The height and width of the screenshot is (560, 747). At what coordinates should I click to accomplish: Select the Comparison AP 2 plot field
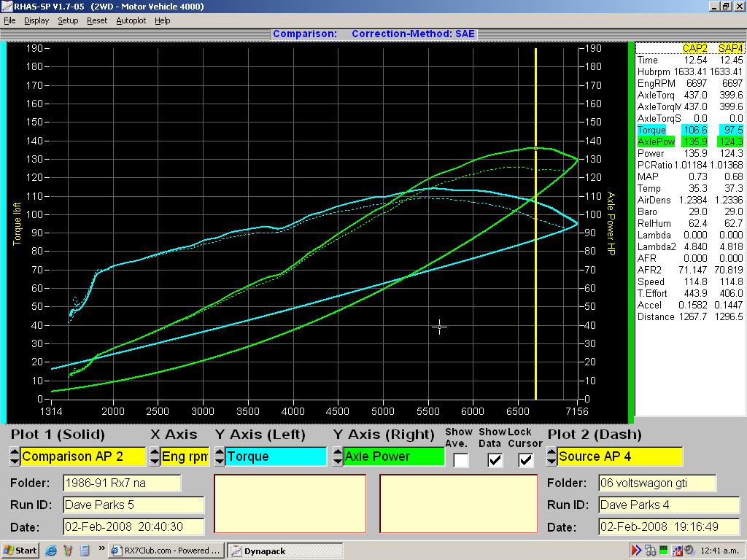click(83, 456)
